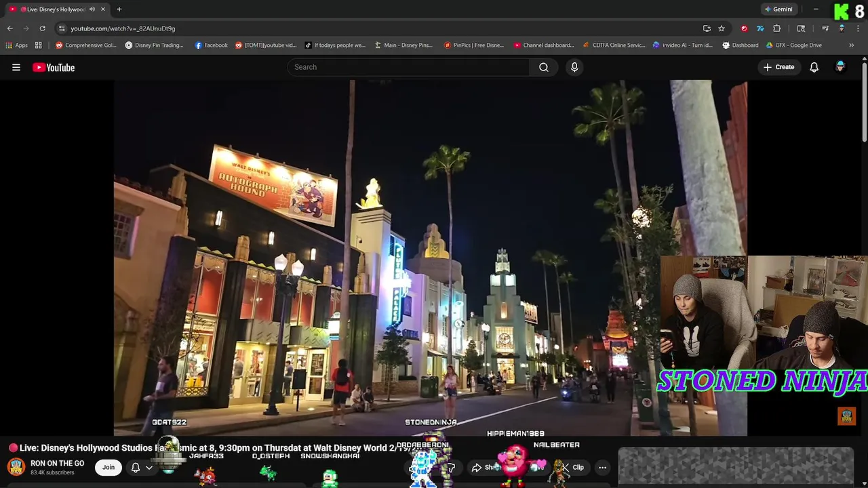Reload the page with the refresh icon
The height and width of the screenshot is (488, 868).
(42, 28)
